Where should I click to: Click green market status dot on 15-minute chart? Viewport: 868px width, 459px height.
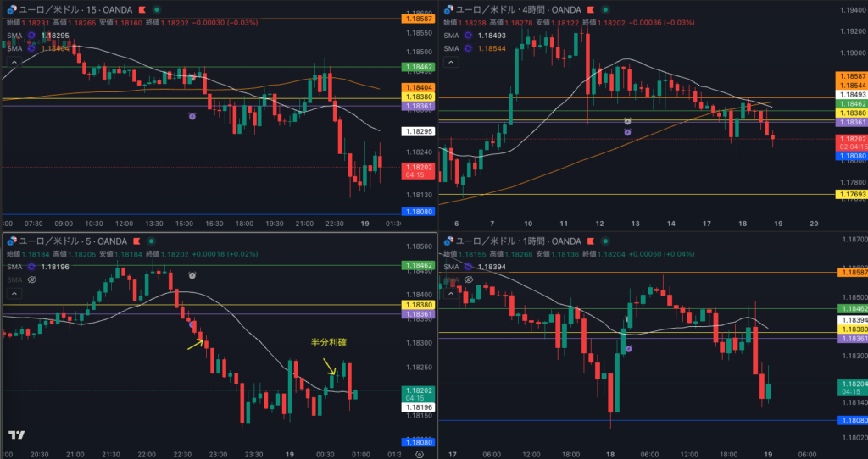coord(157,10)
